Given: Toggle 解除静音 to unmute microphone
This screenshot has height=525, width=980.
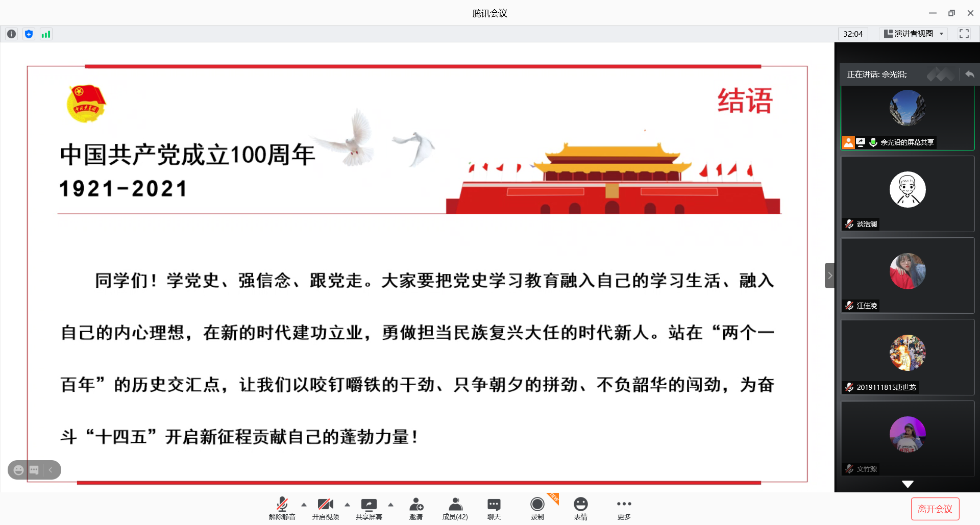Looking at the screenshot, I should tap(282, 508).
